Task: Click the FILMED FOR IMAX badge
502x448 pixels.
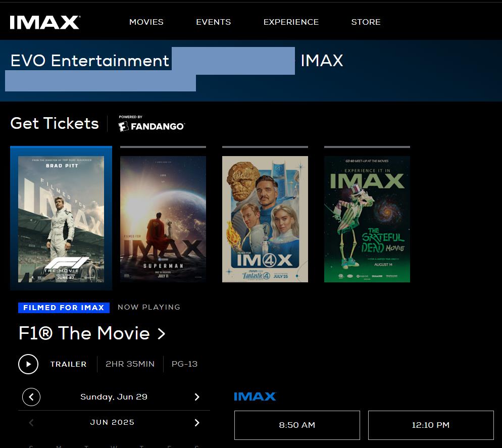Action: coord(64,308)
